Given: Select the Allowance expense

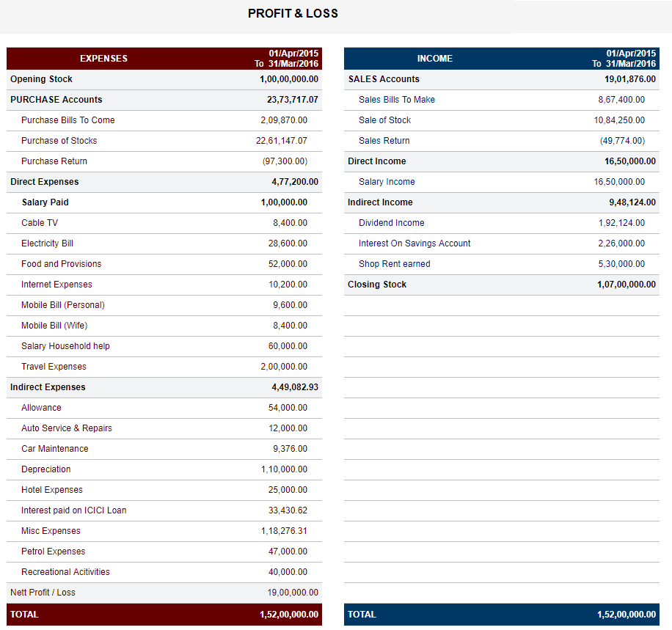Looking at the screenshot, I should (41, 409).
